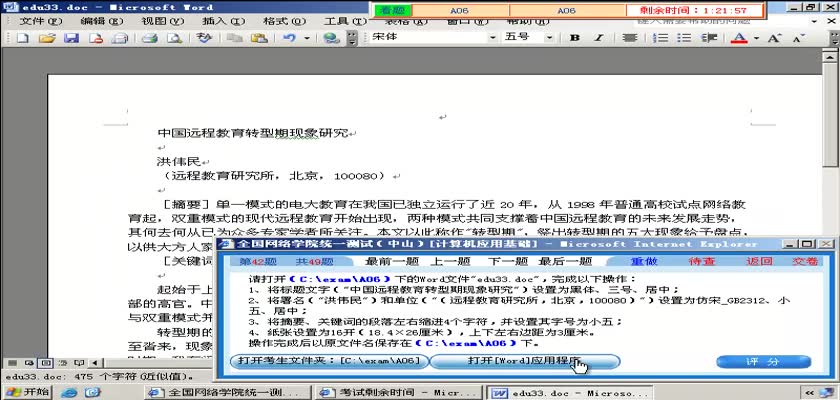Switch to Outline view icon

[x=63, y=363]
